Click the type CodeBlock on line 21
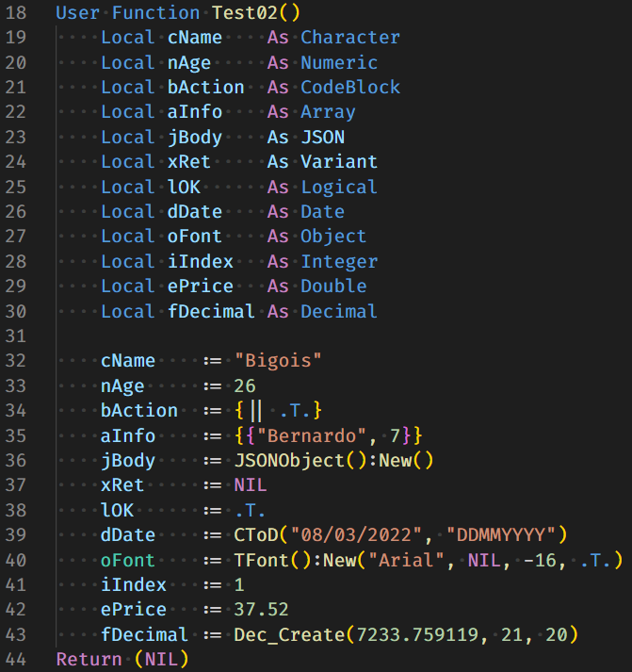The width and height of the screenshot is (632, 672). (350, 88)
